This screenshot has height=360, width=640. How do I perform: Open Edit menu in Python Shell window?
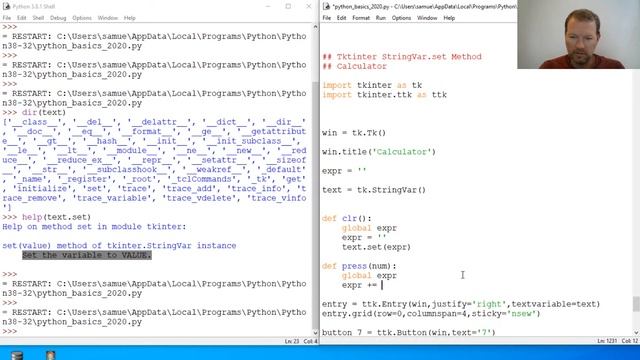[22, 18]
